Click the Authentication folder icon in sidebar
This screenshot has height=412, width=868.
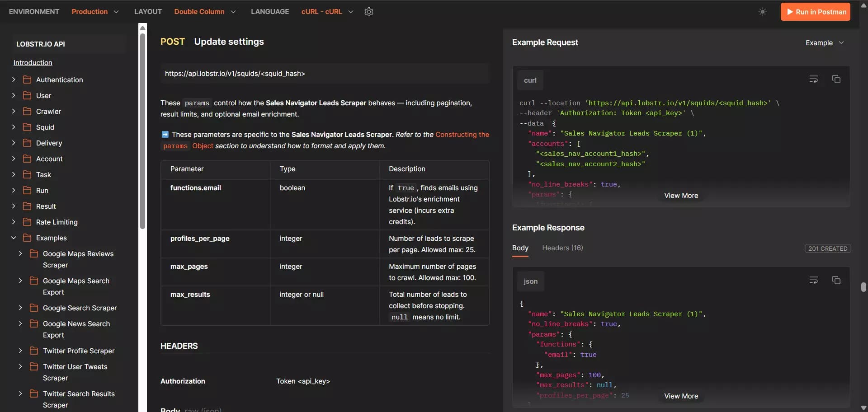(27, 80)
